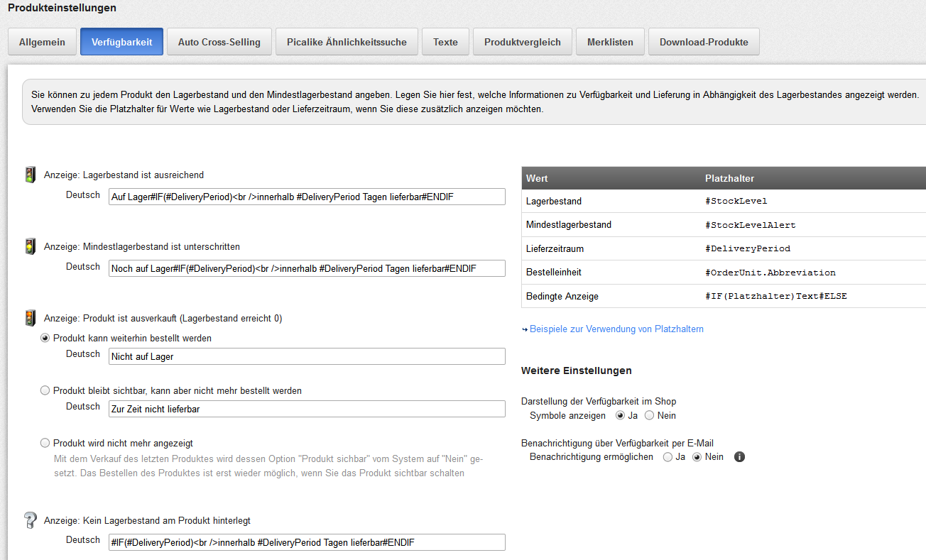Click the 'Zur Zeit nicht lieferbar' field
This screenshot has width=926, height=560.
[x=307, y=409]
